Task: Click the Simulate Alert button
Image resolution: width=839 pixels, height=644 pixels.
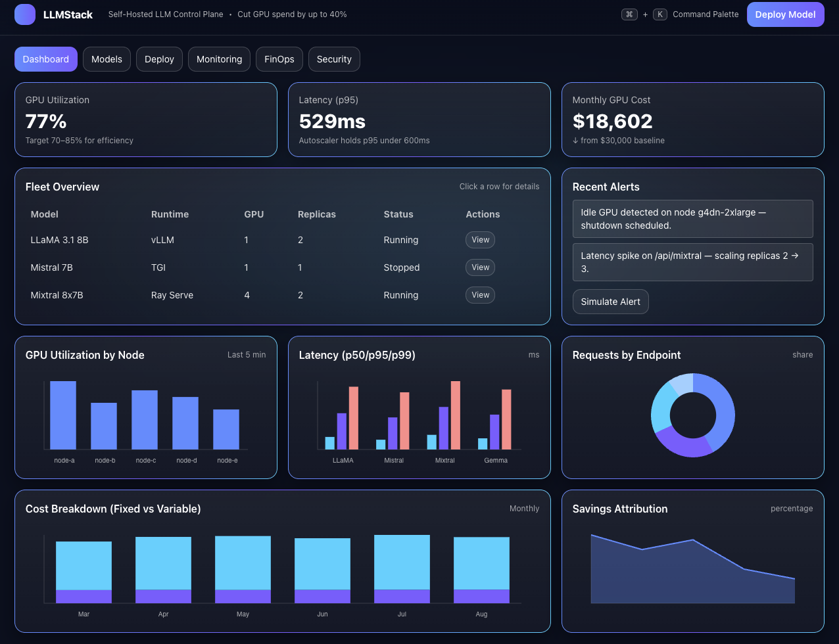Action: pyautogui.click(x=610, y=302)
